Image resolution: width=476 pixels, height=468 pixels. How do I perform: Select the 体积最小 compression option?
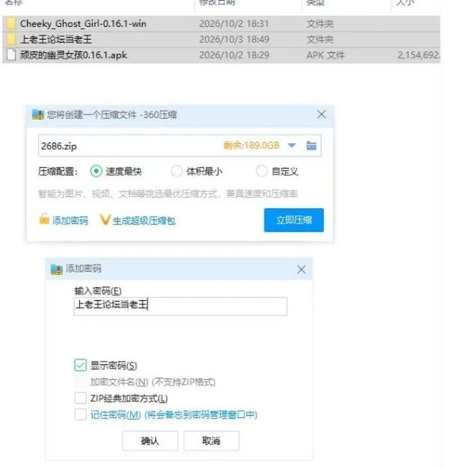click(x=177, y=171)
